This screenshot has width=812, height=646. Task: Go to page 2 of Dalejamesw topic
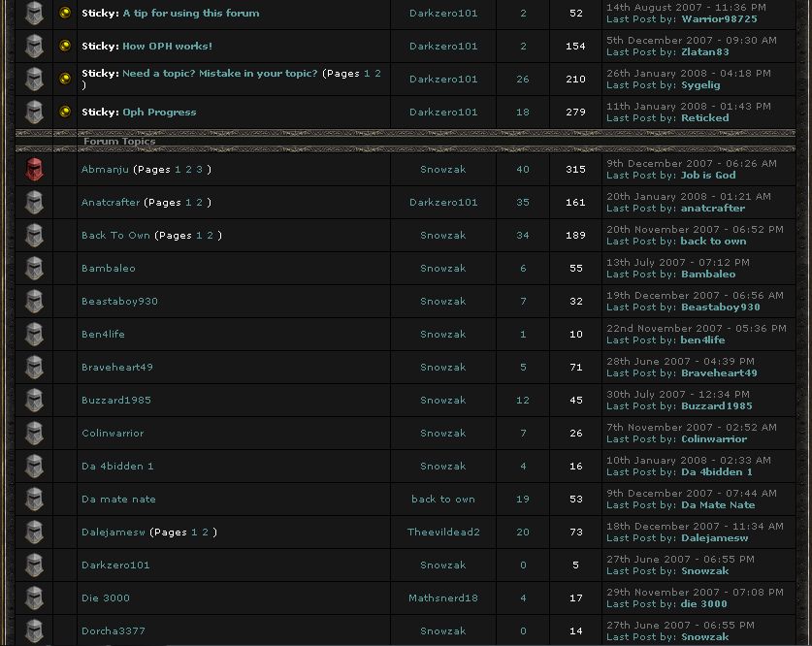(x=205, y=533)
